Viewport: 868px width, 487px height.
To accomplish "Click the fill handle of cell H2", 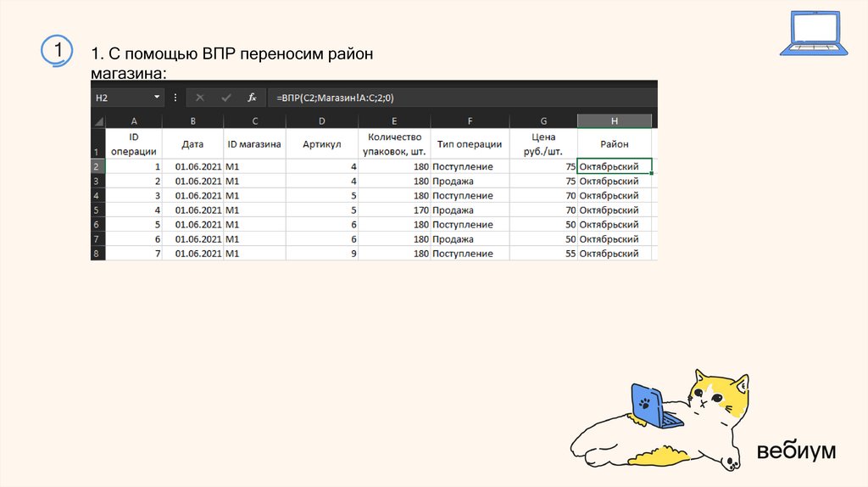I will click(x=652, y=173).
